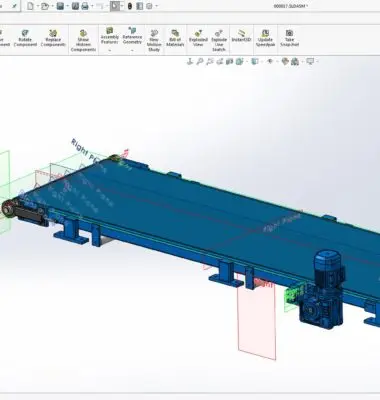Open the Display Style icon
The height and width of the screenshot is (400, 380).
tap(255, 61)
